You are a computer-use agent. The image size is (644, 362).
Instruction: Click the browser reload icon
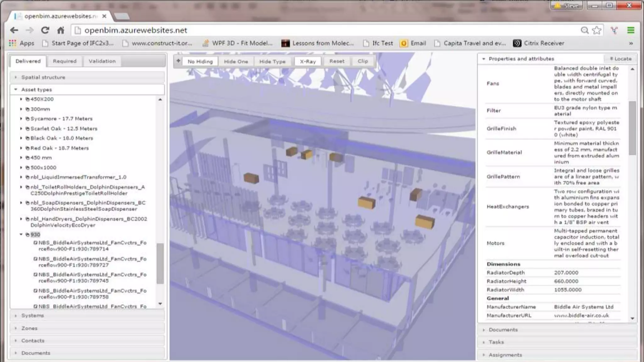45,30
